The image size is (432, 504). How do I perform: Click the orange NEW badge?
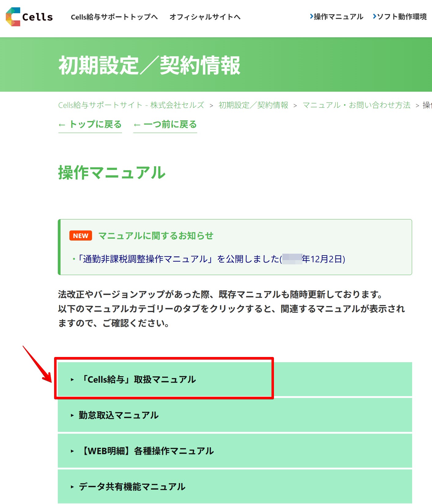81,236
